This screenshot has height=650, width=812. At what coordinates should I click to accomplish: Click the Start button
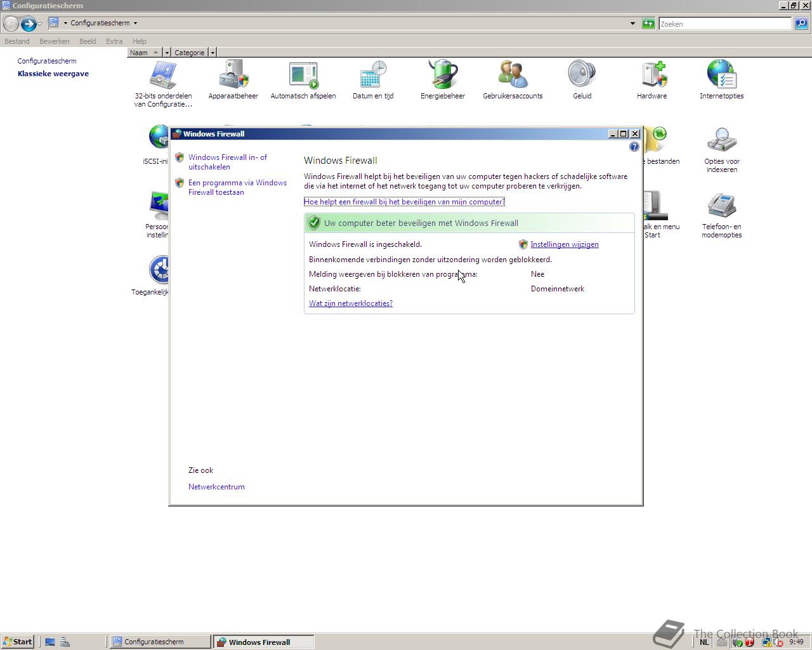[x=18, y=642]
